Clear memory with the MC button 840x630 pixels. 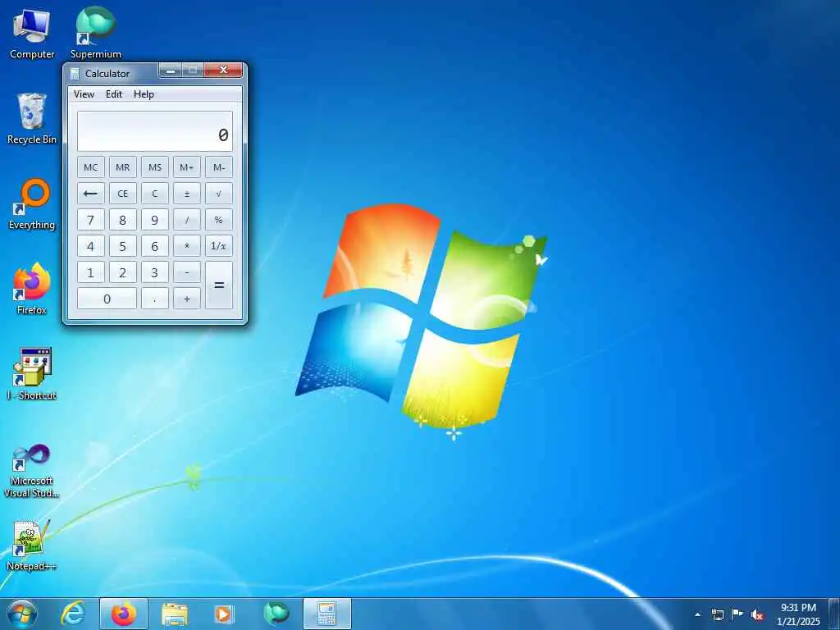pyautogui.click(x=90, y=167)
